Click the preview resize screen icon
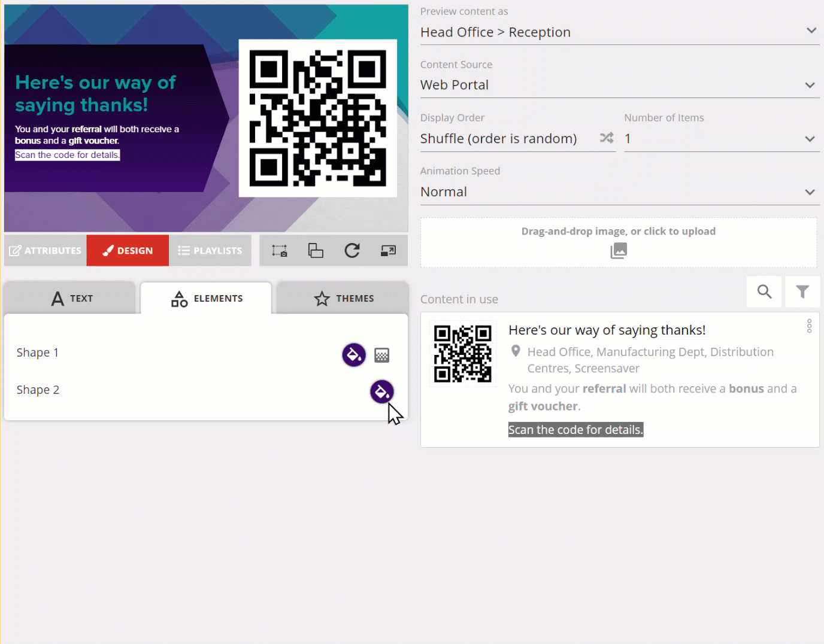Viewport: 824px width, 644px height. (388, 251)
